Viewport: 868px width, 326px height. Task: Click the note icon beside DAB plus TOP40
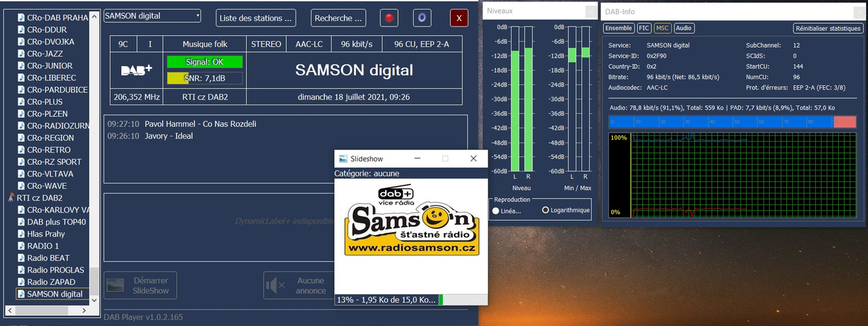pos(20,222)
